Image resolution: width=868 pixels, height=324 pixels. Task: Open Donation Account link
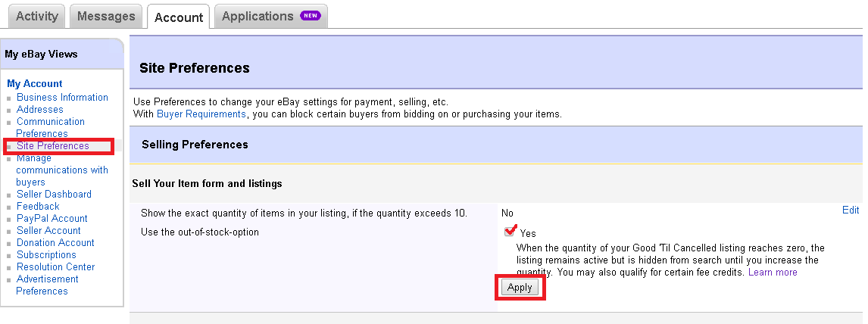55,243
